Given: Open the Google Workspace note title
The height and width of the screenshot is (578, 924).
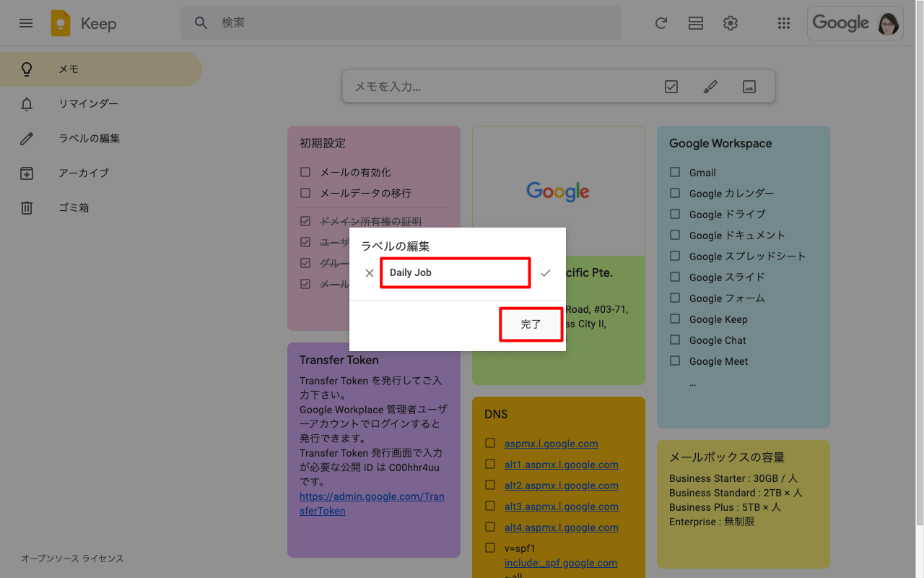Looking at the screenshot, I should pyautogui.click(x=720, y=143).
